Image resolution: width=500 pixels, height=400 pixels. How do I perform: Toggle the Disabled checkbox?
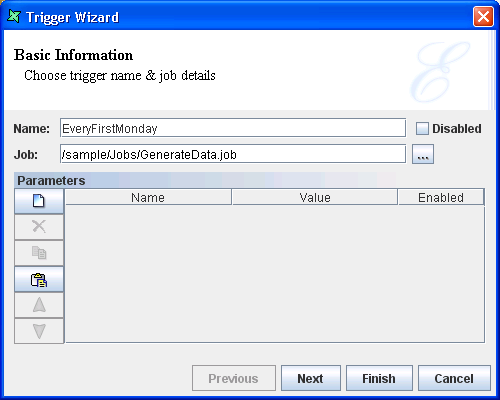pos(422,128)
